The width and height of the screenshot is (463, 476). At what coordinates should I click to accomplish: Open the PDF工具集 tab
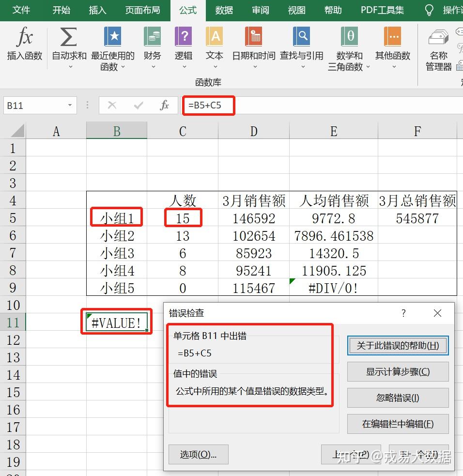pyautogui.click(x=382, y=10)
